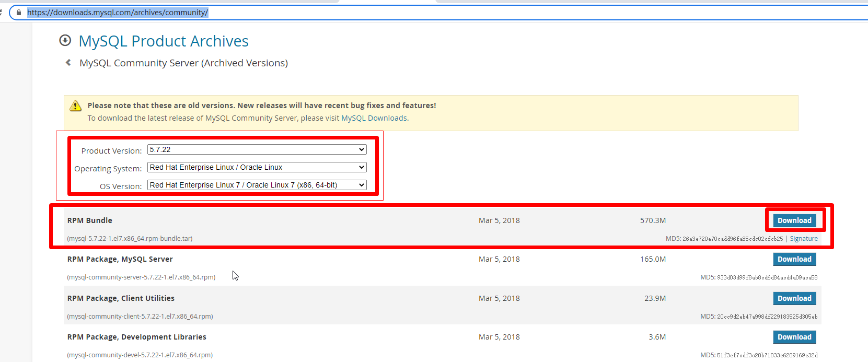Download RPM Package, MySQL Server
868x362 pixels.
point(794,259)
